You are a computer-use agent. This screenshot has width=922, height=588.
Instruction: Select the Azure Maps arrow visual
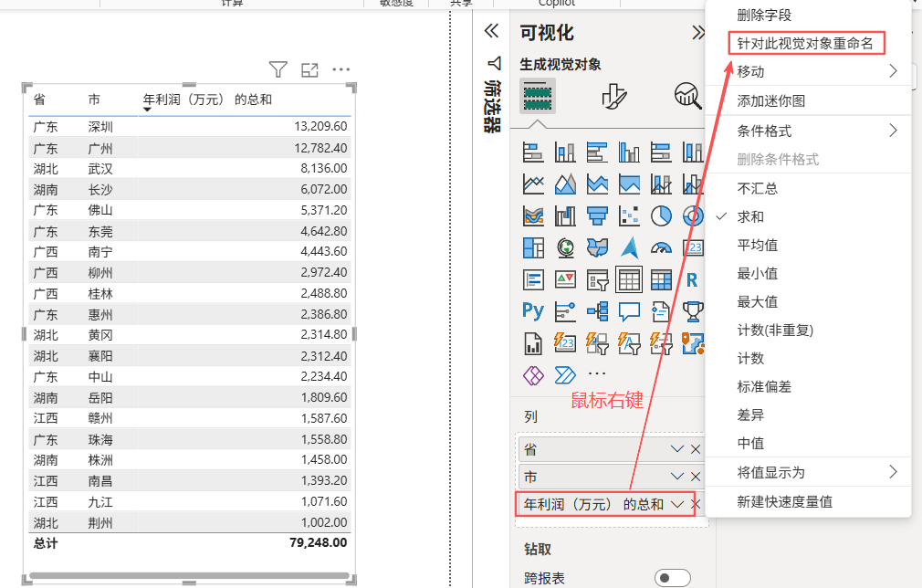[x=629, y=248]
